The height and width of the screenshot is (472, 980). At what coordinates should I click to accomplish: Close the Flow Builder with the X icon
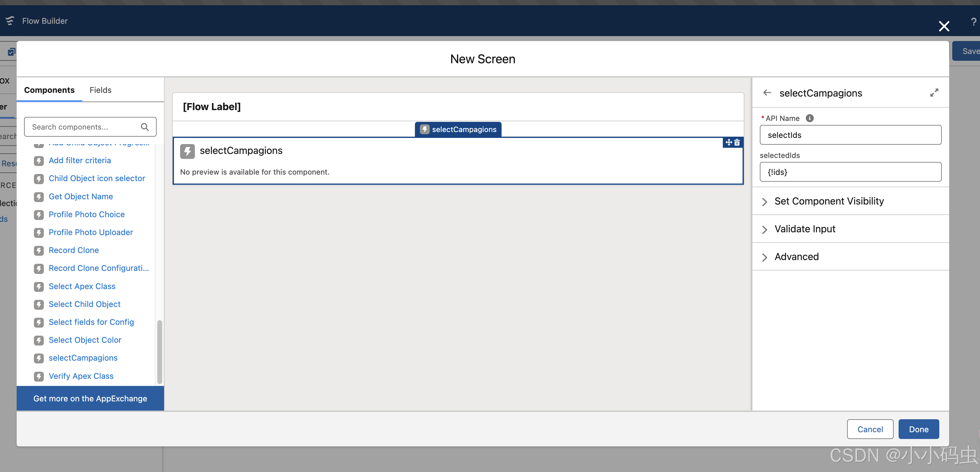tap(944, 26)
